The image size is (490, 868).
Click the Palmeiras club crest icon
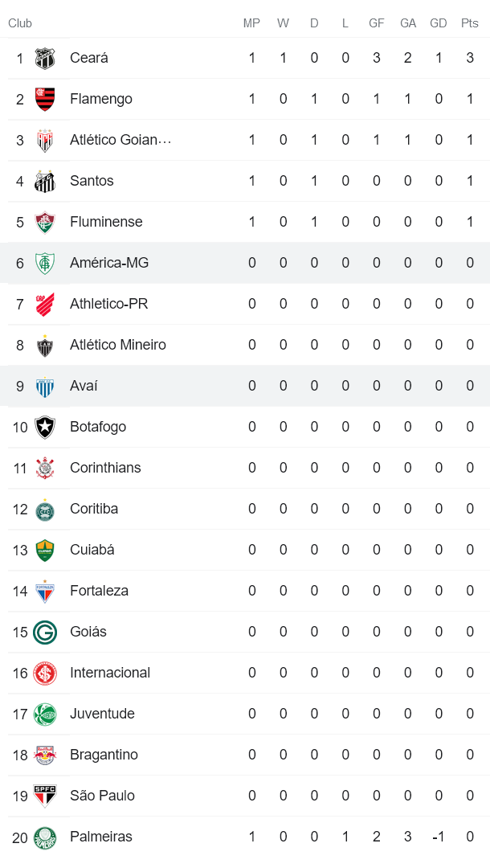pyautogui.click(x=45, y=837)
